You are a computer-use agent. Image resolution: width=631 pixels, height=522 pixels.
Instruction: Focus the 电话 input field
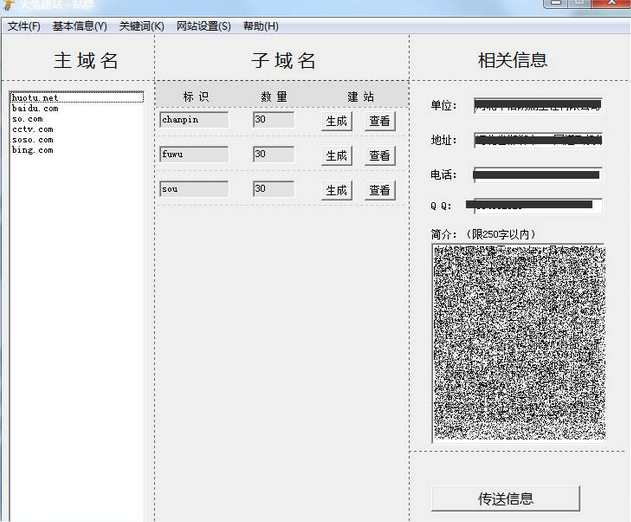538,175
